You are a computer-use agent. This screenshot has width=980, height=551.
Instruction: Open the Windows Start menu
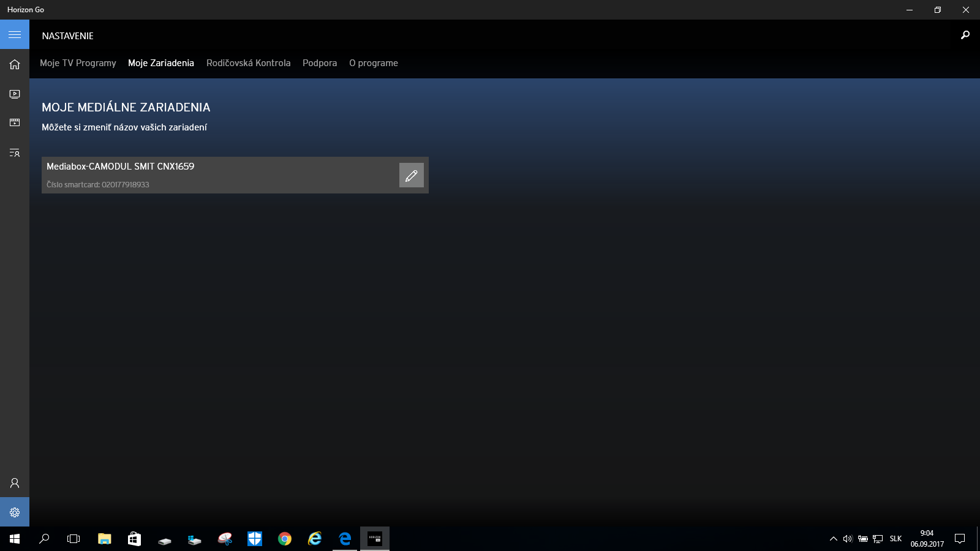15,539
